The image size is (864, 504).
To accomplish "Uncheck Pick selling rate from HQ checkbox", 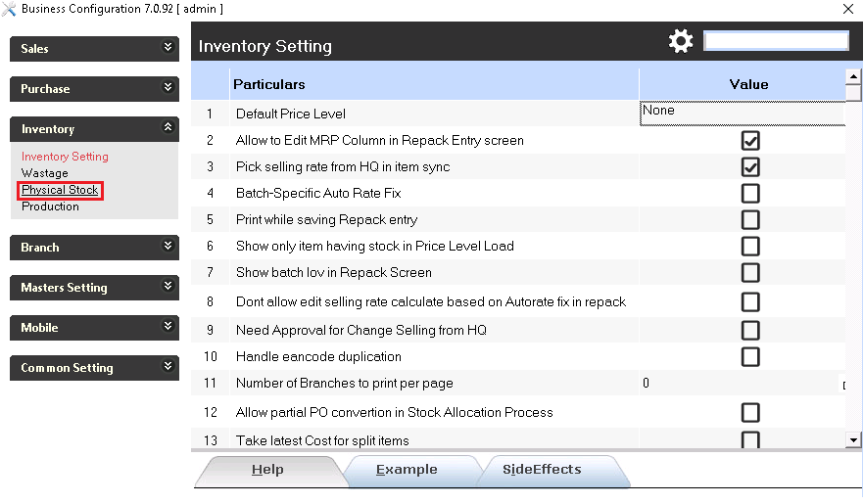I will click(x=750, y=167).
